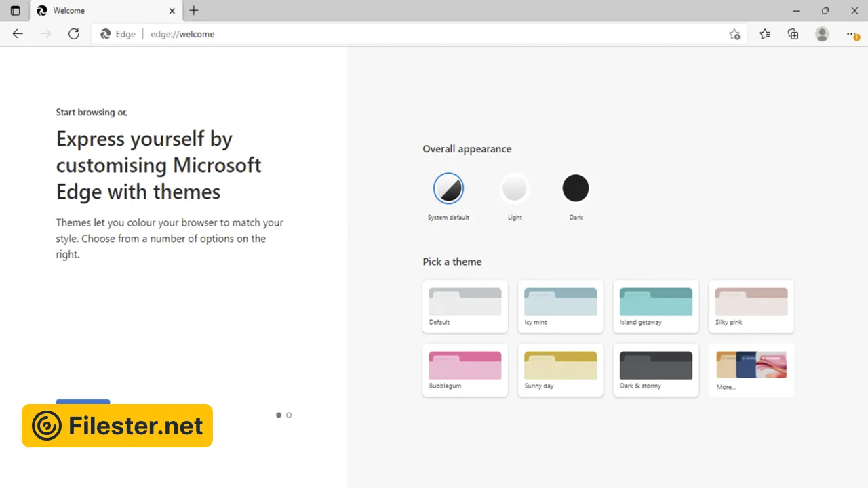Close the Welcome tab
The image size is (868, 488).
point(172,11)
